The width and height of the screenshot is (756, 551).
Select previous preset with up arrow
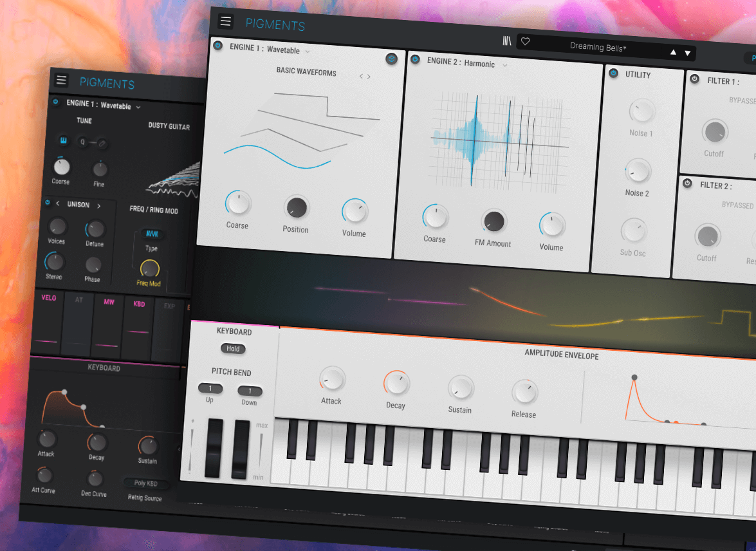pos(673,52)
